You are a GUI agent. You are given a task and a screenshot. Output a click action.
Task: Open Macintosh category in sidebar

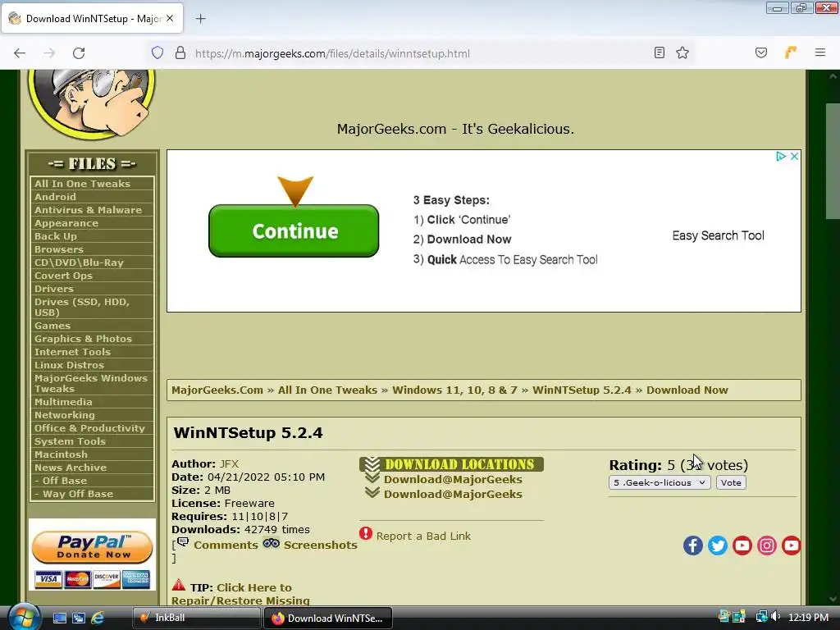point(61,454)
